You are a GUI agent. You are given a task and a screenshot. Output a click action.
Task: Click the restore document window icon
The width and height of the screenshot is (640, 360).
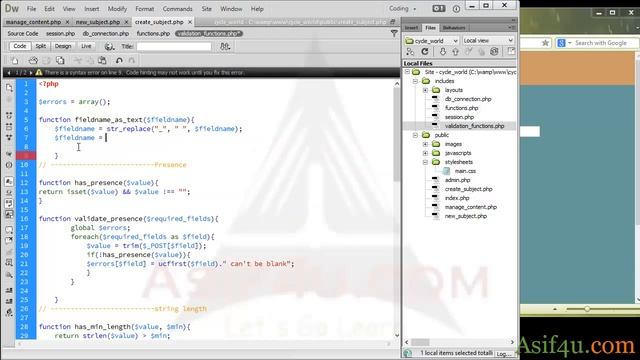pyautogui.click(x=393, y=22)
